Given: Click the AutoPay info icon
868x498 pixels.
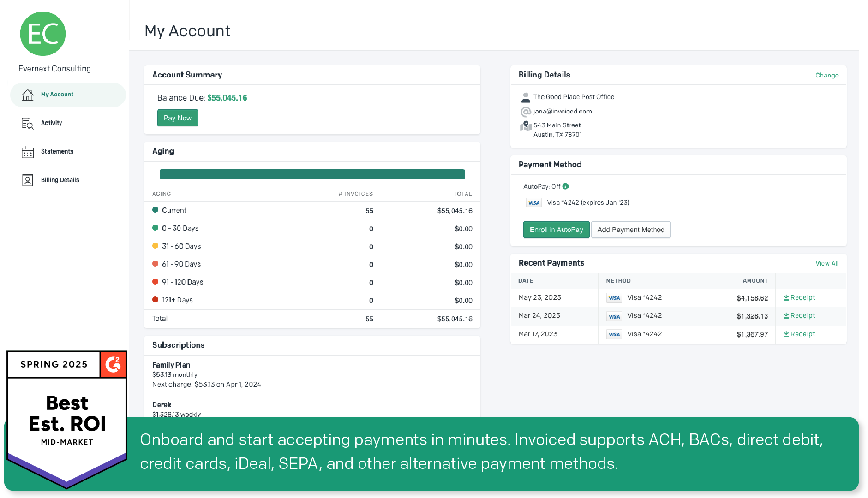Looking at the screenshot, I should click(565, 186).
